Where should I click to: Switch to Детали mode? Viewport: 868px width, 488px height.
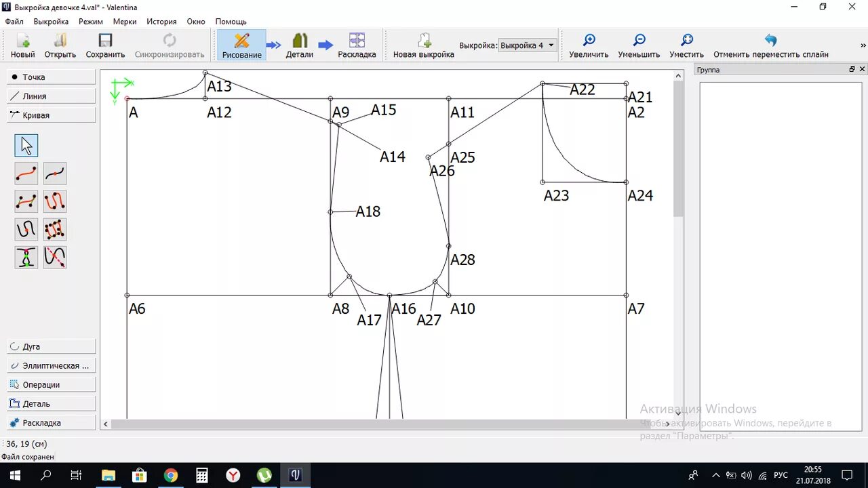click(x=299, y=45)
